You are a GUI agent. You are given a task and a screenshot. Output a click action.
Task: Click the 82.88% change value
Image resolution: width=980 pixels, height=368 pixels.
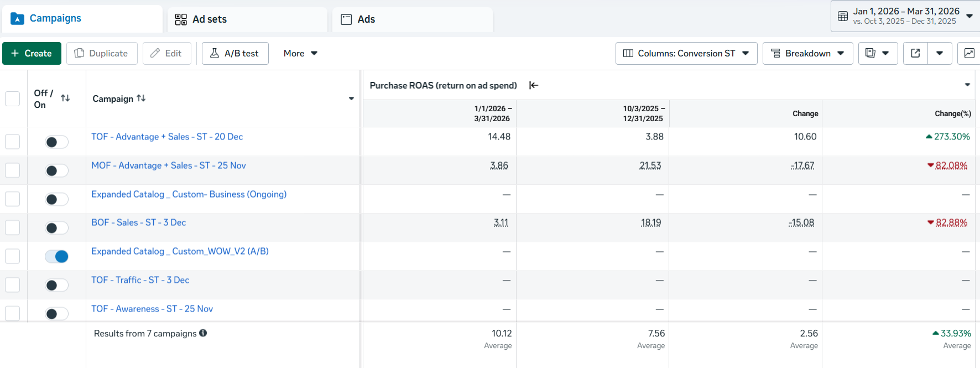[x=947, y=222]
